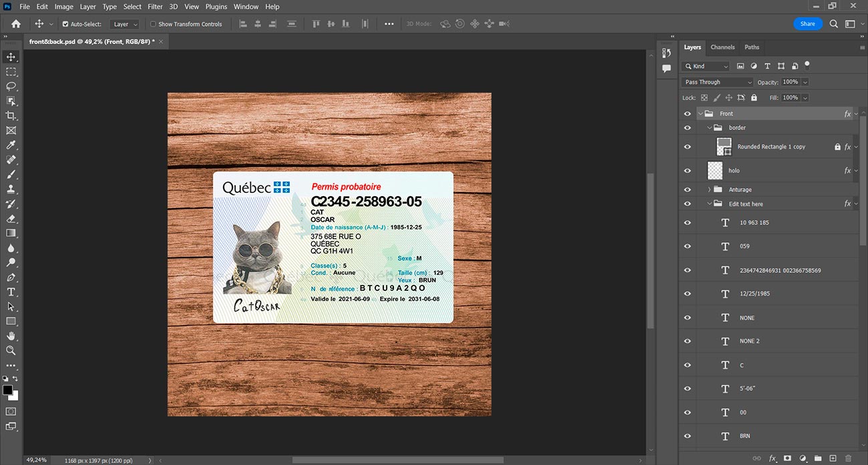Image resolution: width=868 pixels, height=465 pixels.
Task: Open the Auto-Select Layer dropdown
Action: 125,24
